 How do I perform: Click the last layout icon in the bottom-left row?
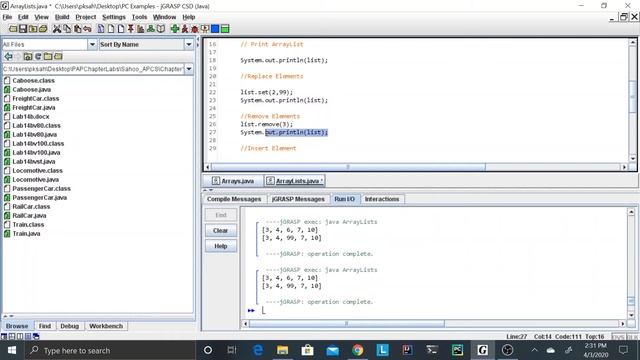click(36, 336)
